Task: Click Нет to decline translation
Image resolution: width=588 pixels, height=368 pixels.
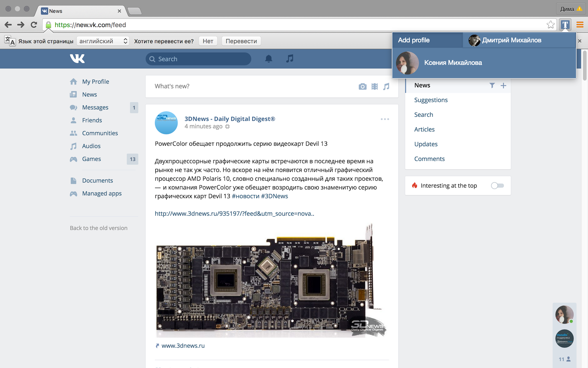Action: click(208, 41)
